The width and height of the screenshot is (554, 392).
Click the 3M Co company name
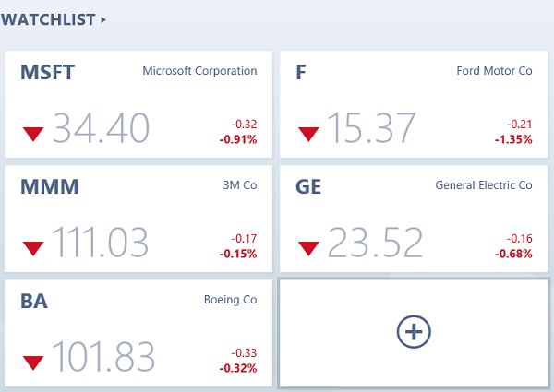click(x=240, y=185)
